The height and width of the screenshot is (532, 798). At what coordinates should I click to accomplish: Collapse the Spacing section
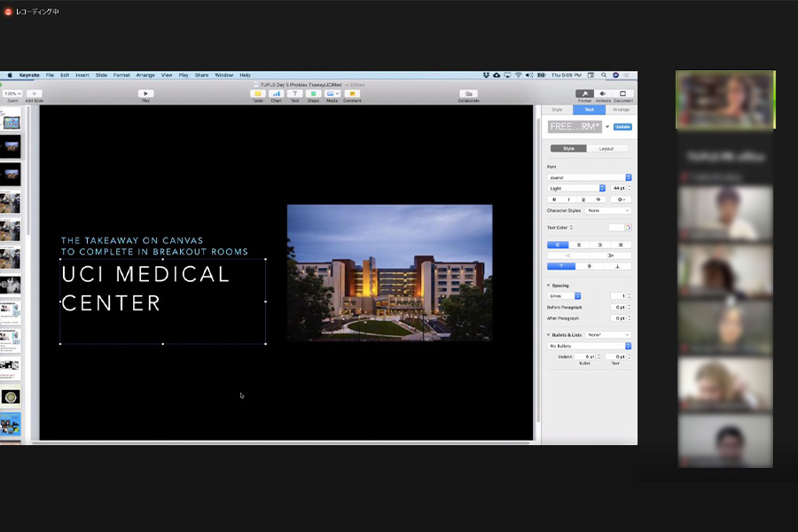(x=549, y=286)
